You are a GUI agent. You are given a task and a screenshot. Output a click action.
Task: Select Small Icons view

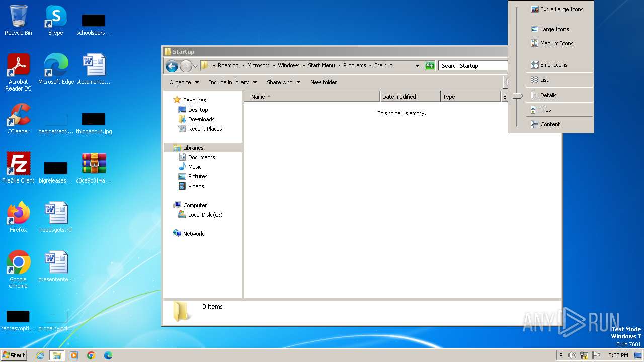[549, 65]
